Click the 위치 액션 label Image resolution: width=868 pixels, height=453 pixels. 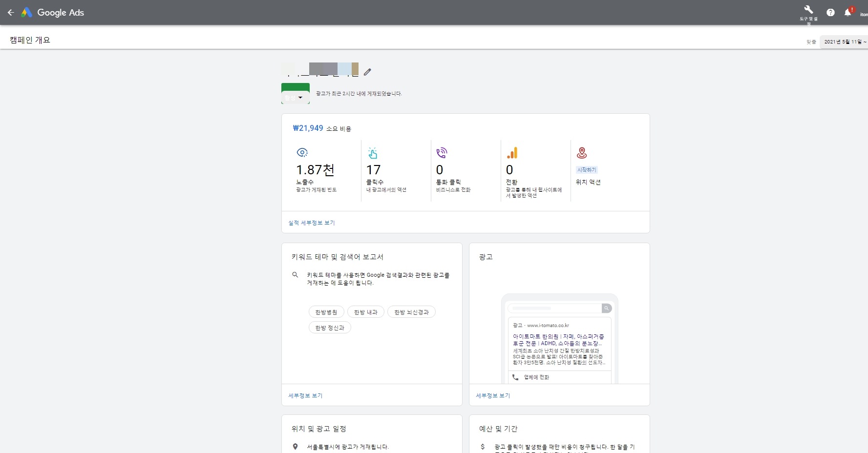pos(588,182)
